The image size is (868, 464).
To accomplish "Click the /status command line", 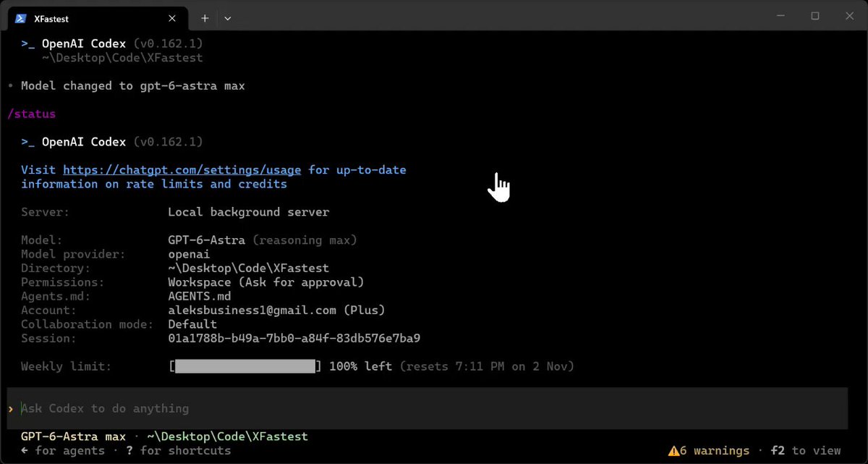I will pyautogui.click(x=31, y=114).
